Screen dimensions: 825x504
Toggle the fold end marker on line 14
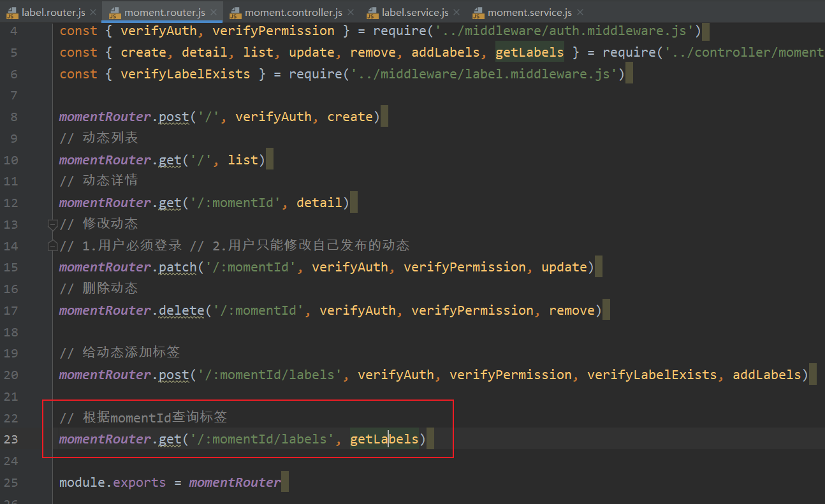53,245
